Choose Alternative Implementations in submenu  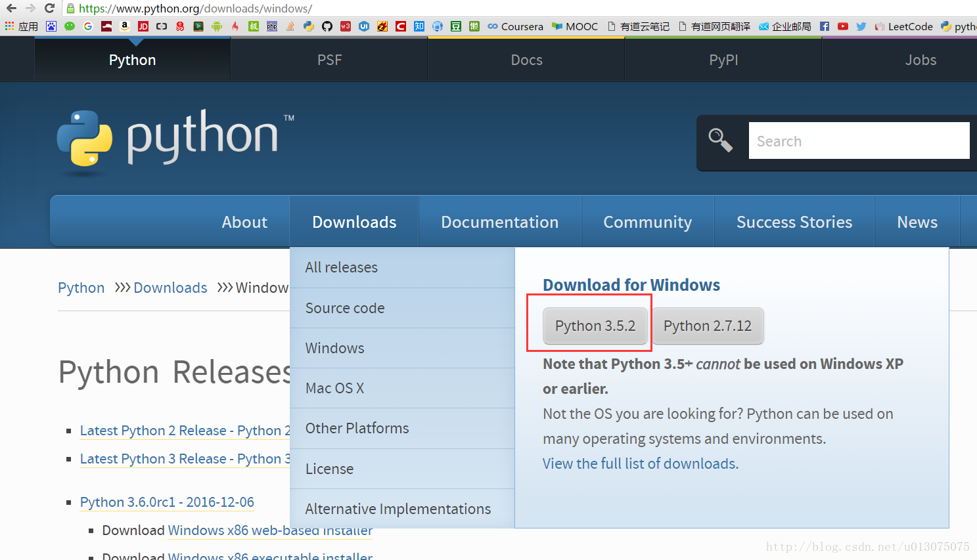coord(402,509)
